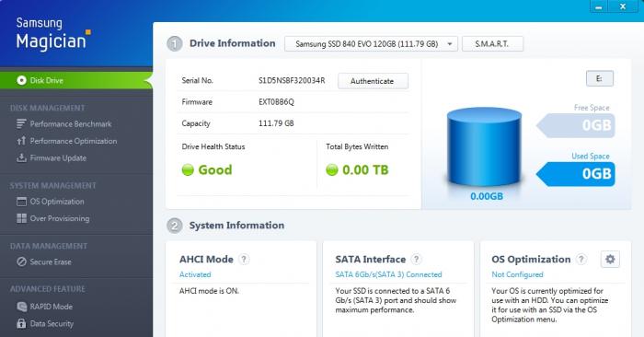Click the System Information heading
The image size is (644, 337).
point(236,226)
